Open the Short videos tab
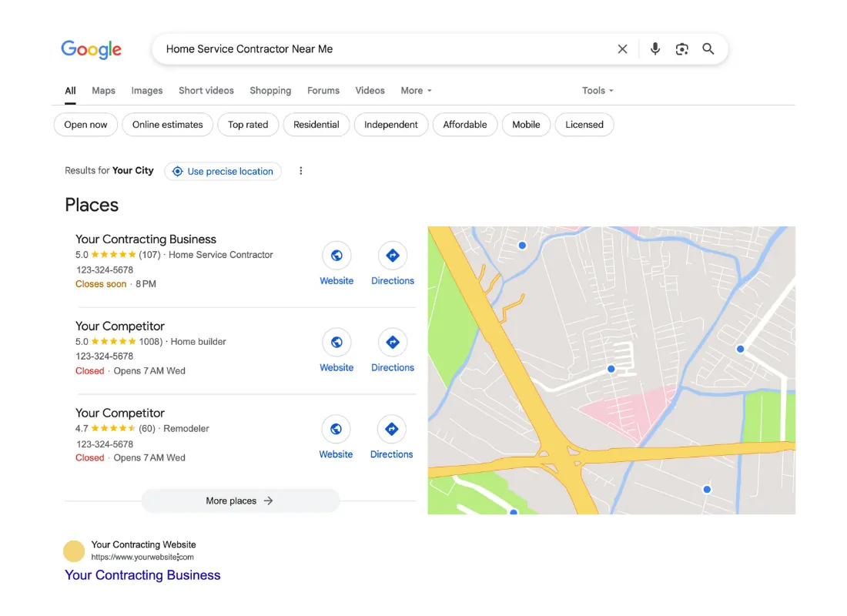The height and width of the screenshot is (616, 847). (x=206, y=91)
